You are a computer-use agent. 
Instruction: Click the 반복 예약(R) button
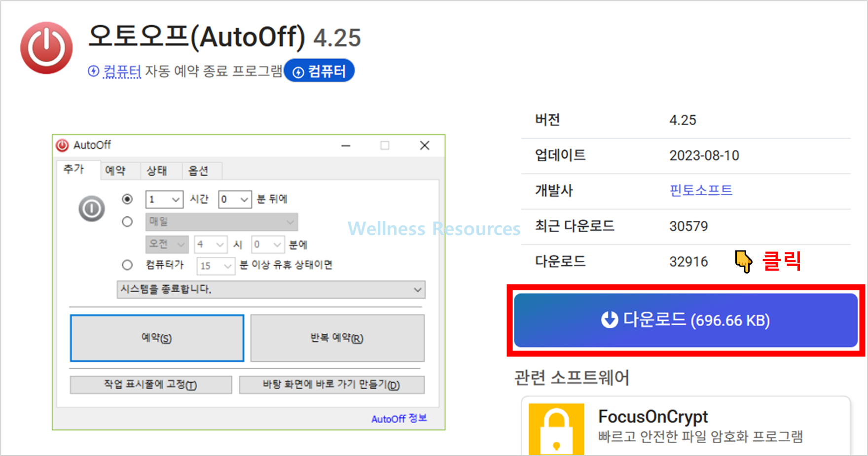(x=337, y=338)
